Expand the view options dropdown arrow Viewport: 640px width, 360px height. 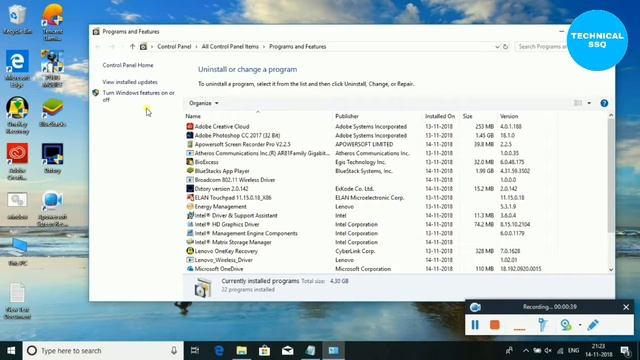click(x=589, y=103)
